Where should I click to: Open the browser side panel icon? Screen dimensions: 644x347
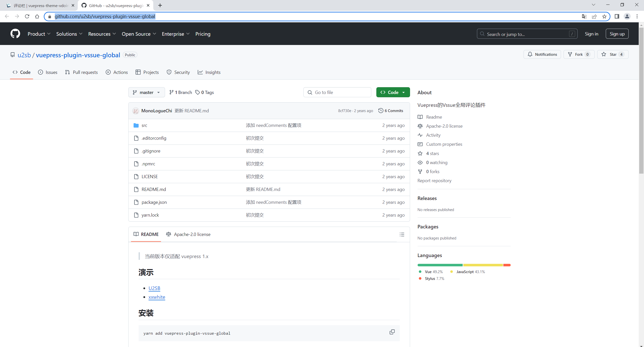pyautogui.click(x=617, y=16)
